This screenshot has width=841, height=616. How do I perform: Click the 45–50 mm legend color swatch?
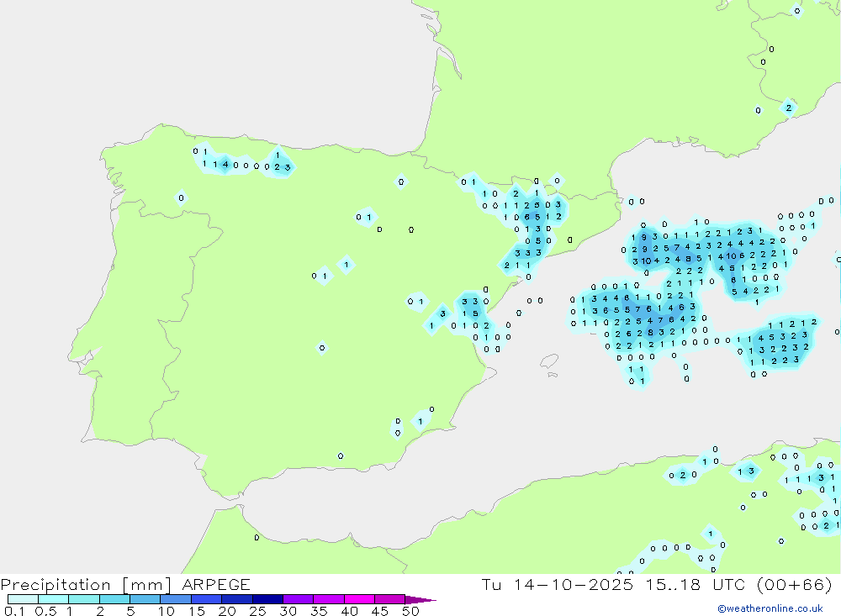[x=390, y=599]
